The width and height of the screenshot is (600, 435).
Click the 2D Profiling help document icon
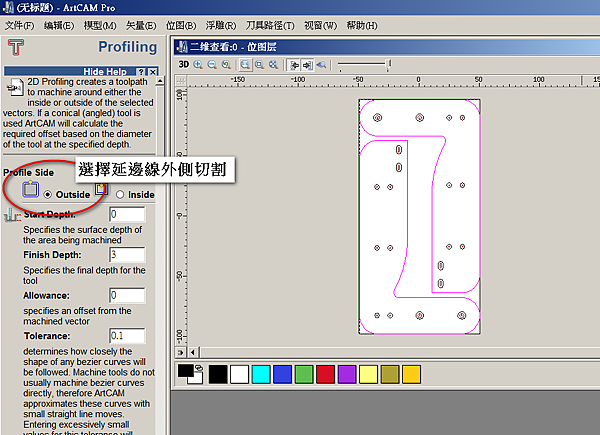tap(15, 88)
